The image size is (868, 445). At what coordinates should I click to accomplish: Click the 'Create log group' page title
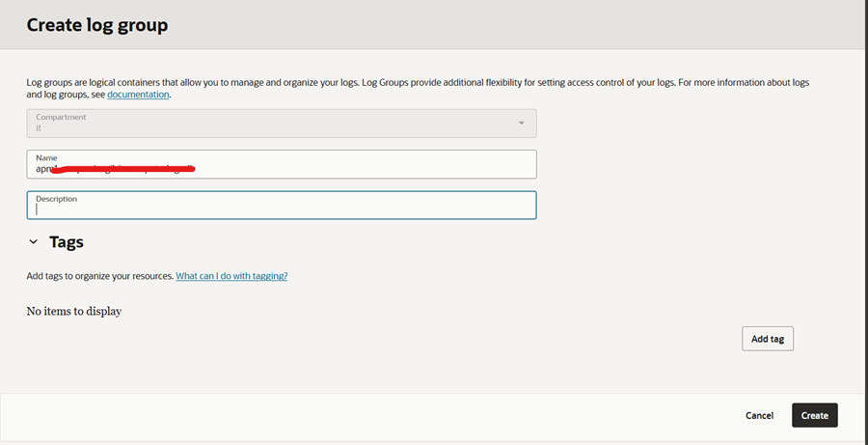pyautogui.click(x=96, y=25)
